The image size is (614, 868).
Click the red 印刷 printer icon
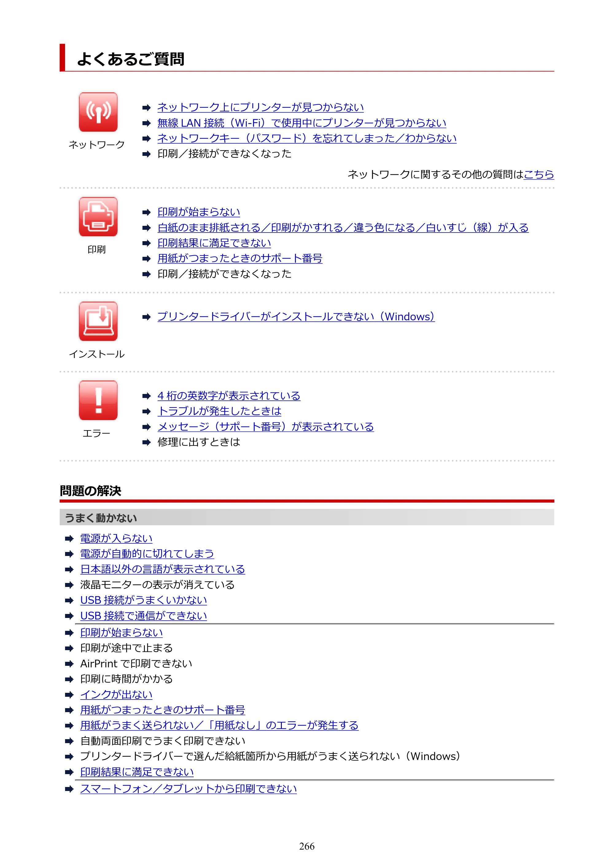tap(98, 217)
